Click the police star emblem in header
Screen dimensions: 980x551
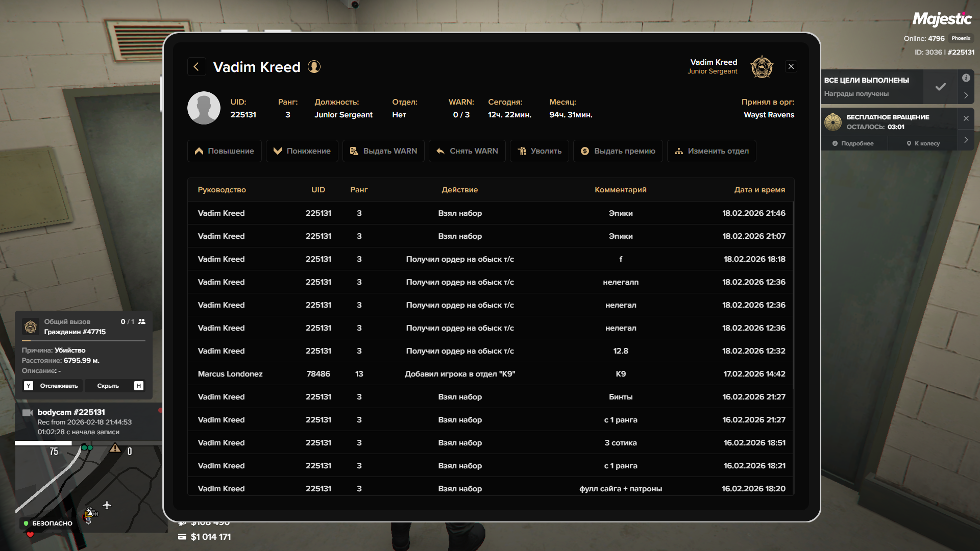pos(762,67)
